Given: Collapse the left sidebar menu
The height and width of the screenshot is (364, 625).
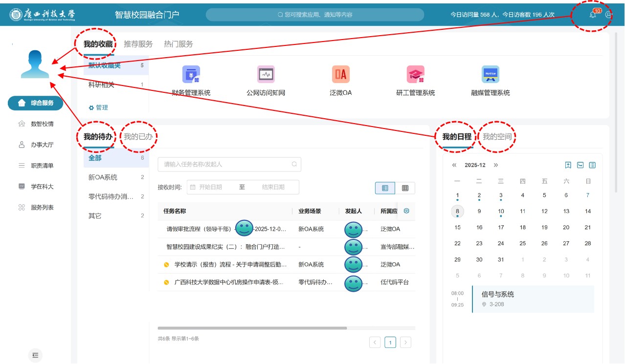Looking at the screenshot, I should pos(35,355).
